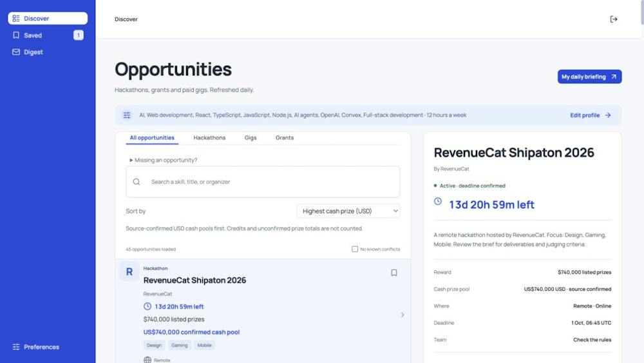The height and width of the screenshot is (363, 644).
Task: Click the '1 Oct, 06:45 UTC' deadline value
Action: pos(591,323)
